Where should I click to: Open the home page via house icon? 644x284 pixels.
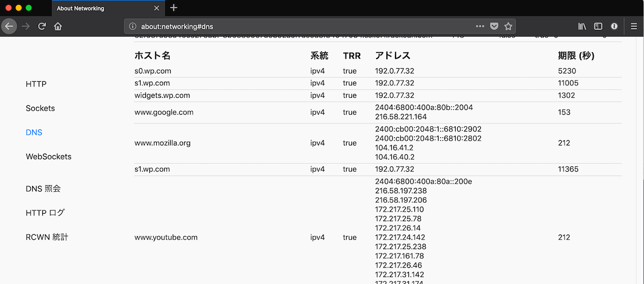click(58, 26)
